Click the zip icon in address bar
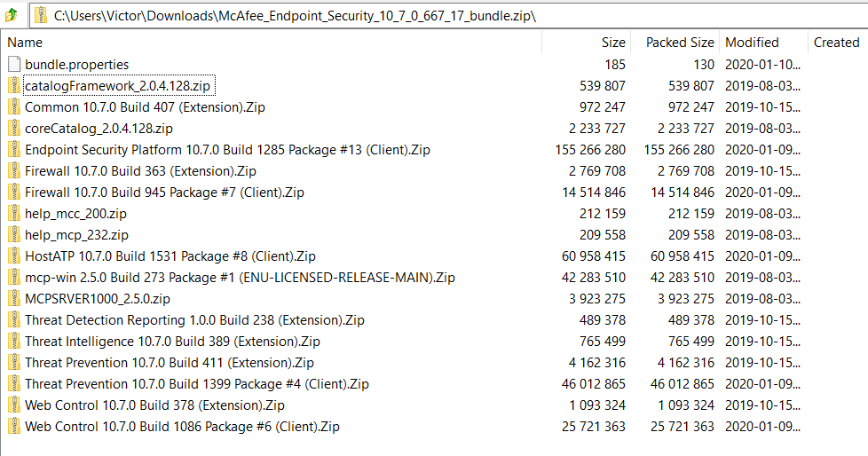Viewport: 868px width, 456px height. click(x=41, y=15)
